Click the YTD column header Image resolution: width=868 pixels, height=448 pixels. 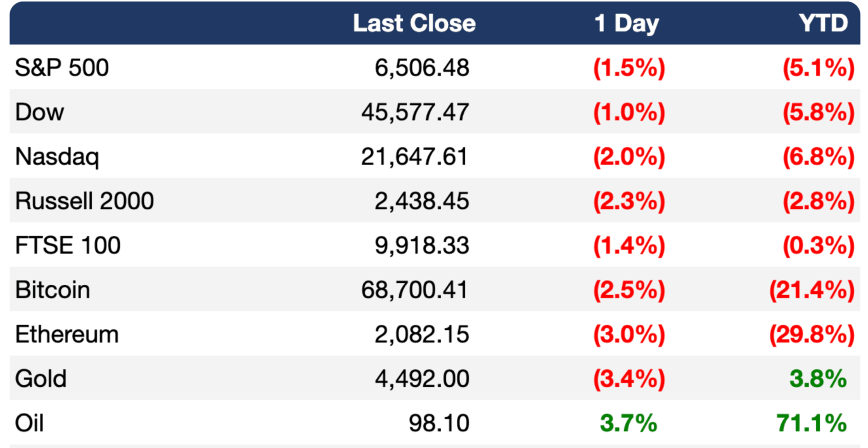[823, 23]
